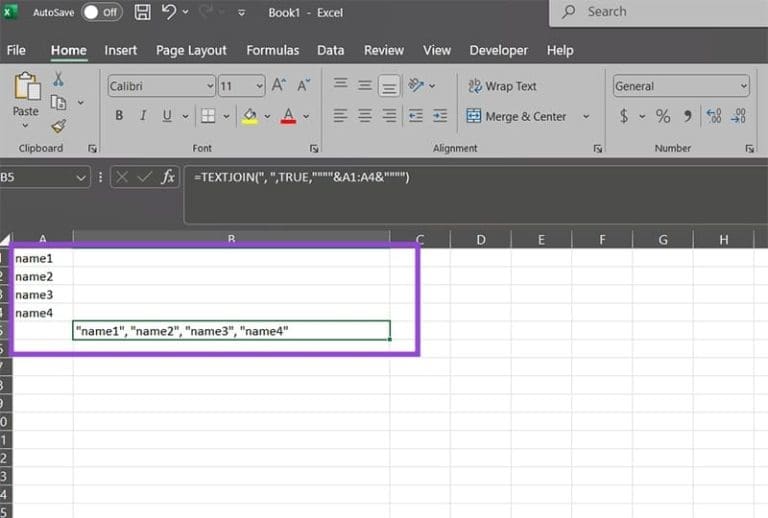Screen dimensions: 768x518
Task: Click the Wrap Text button
Action: (501, 86)
